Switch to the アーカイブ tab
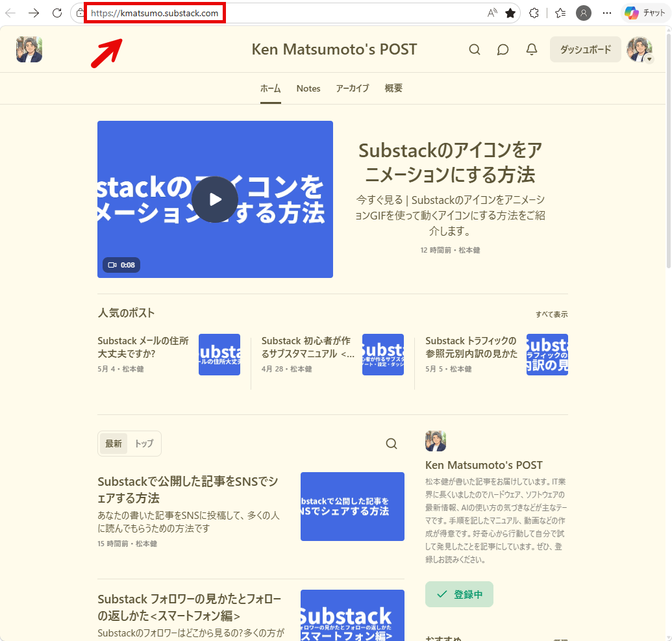The width and height of the screenshot is (672, 641). [x=353, y=89]
